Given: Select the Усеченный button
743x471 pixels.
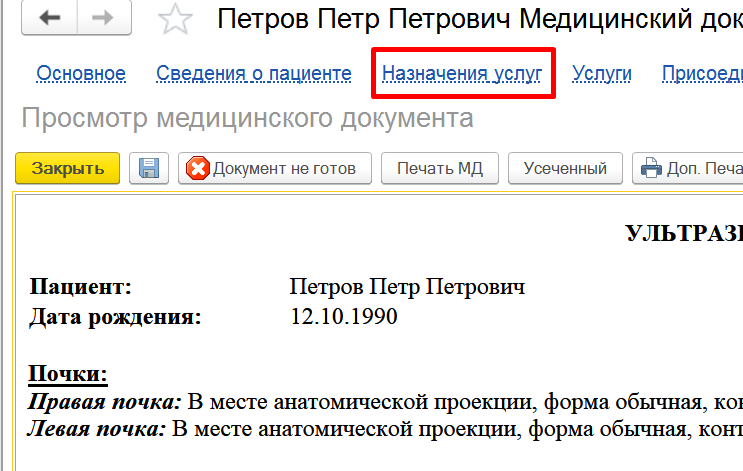Looking at the screenshot, I should 565,168.
